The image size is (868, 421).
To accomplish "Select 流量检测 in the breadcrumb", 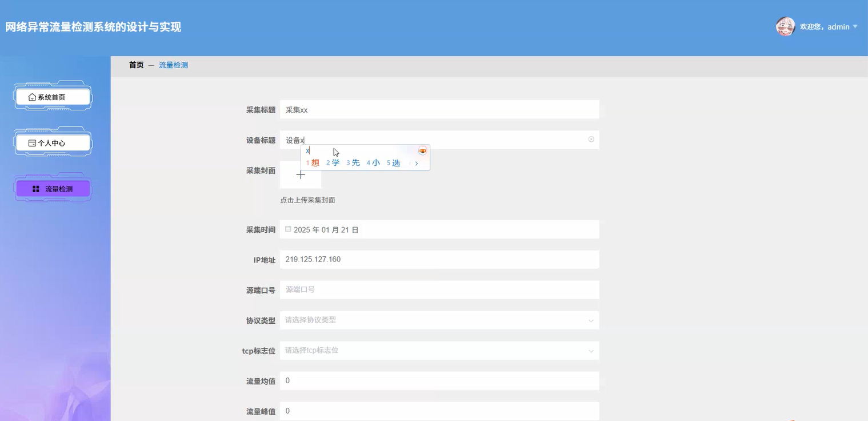I will pos(174,65).
